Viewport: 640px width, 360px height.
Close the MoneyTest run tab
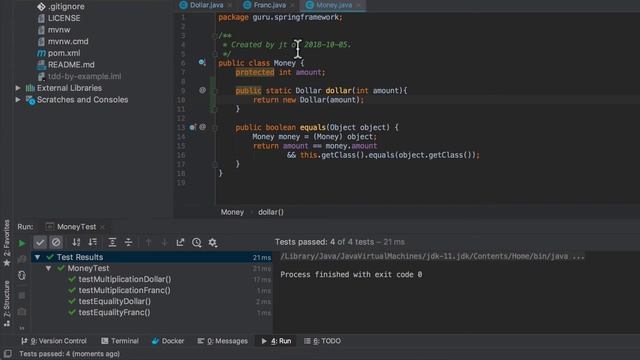pyautogui.click(x=102, y=227)
